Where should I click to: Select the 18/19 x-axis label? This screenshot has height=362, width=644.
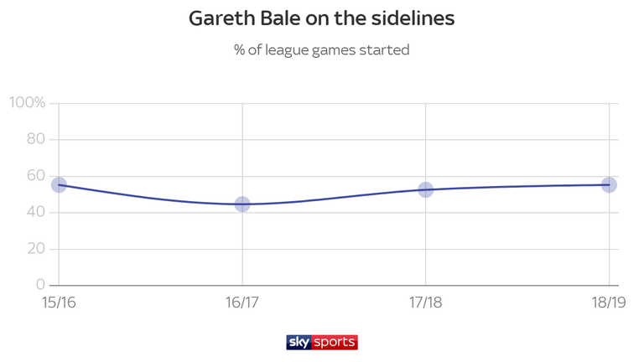click(x=609, y=303)
